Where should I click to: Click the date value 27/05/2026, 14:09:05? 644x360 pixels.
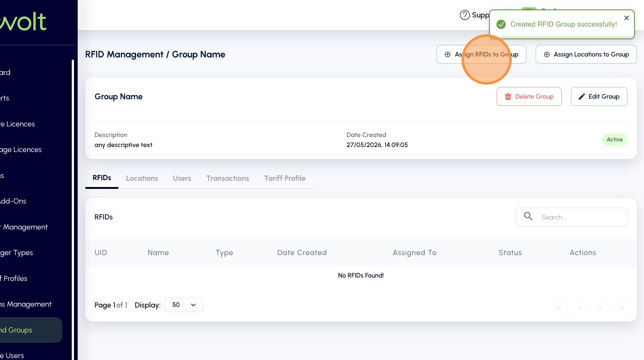tap(377, 145)
